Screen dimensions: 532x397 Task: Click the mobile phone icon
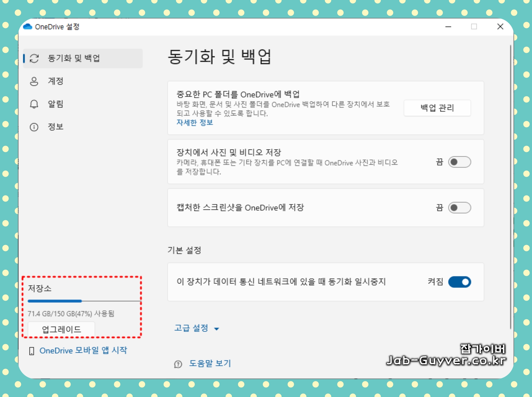[31, 351]
